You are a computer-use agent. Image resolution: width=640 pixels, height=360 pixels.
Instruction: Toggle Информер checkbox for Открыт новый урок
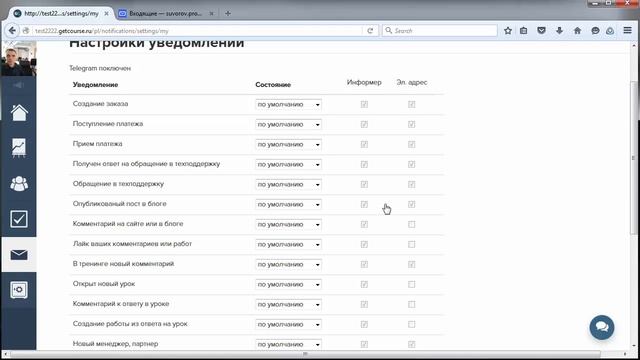coord(364,284)
